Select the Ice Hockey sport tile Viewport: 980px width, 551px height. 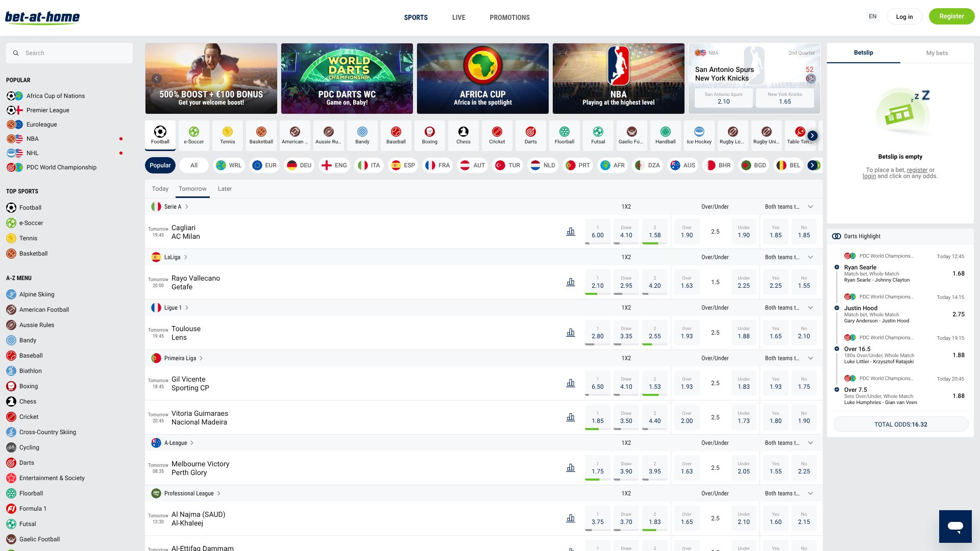pyautogui.click(x=699, y=135)
